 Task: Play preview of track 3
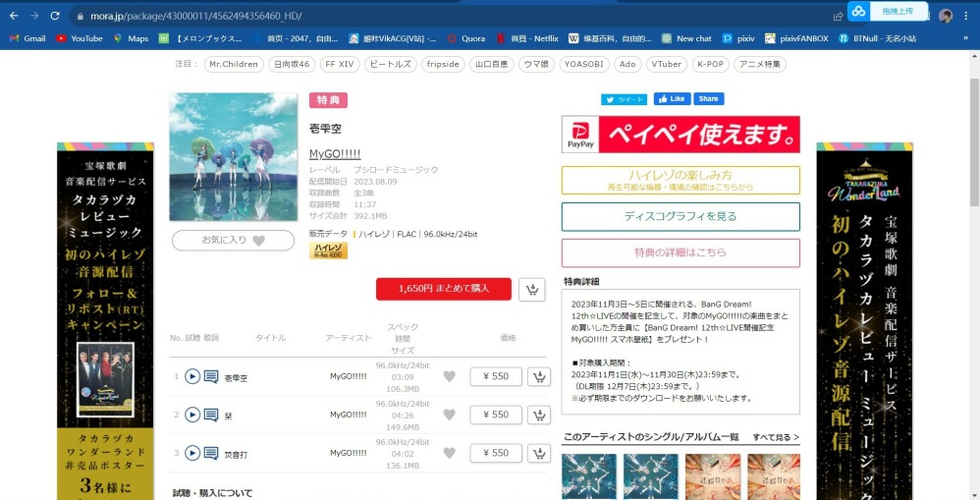pos(192,453)
